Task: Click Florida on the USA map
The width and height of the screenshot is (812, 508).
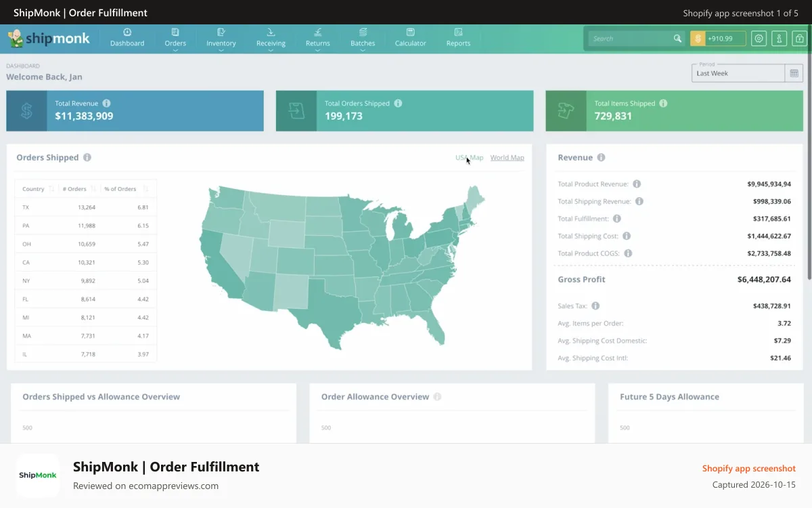Action: click(x=433, y=325)
